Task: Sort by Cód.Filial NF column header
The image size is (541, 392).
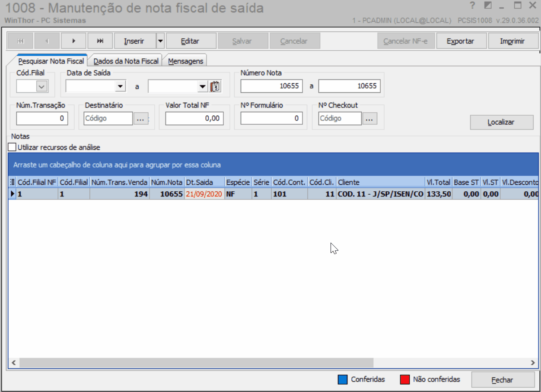Action: [37, 182]
